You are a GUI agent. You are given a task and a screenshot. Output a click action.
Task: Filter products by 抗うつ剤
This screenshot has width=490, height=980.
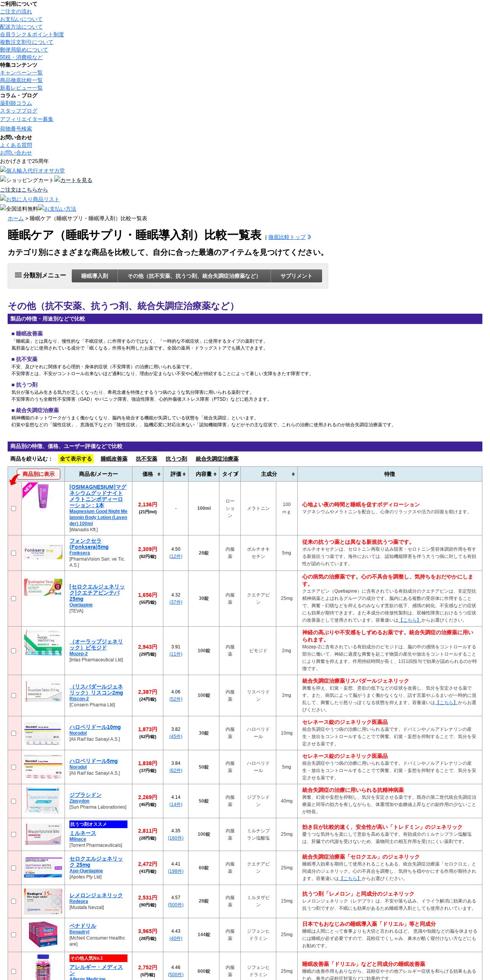tap(176, 459)
